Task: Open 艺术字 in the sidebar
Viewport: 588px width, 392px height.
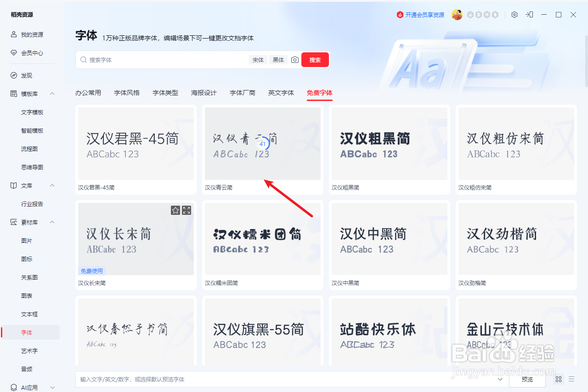Action: (x=29, y=351)
